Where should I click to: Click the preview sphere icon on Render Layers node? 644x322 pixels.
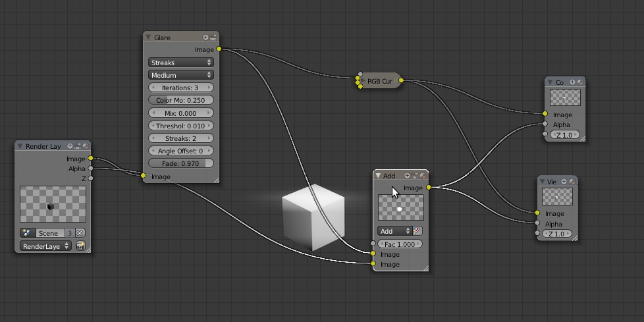pos(86,146)
